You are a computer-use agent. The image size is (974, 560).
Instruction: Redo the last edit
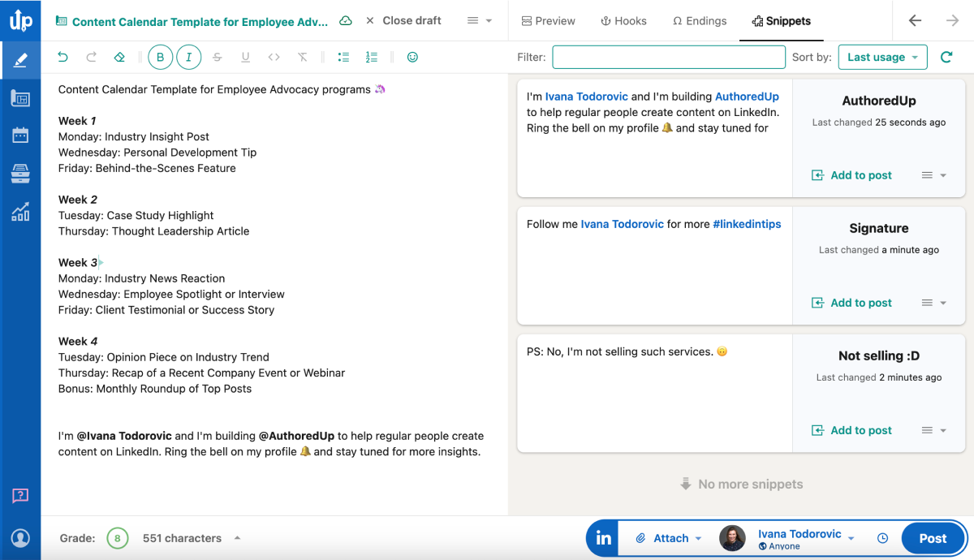tap(91, 57)
